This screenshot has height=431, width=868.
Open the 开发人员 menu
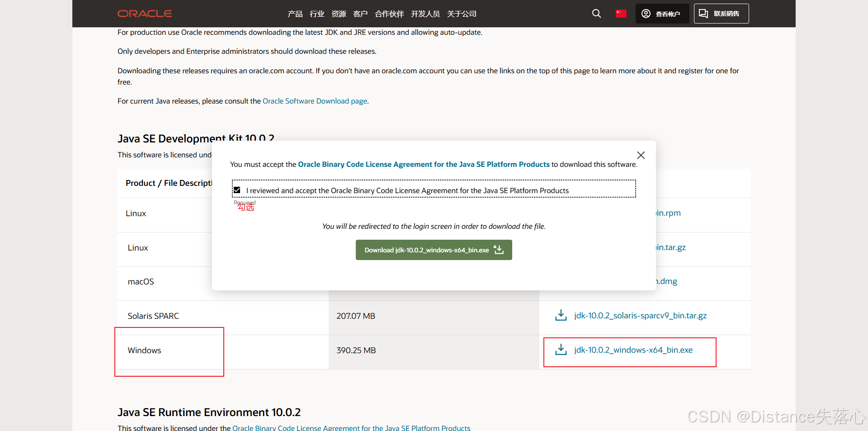pyautogui.click(x=425, y=14)
